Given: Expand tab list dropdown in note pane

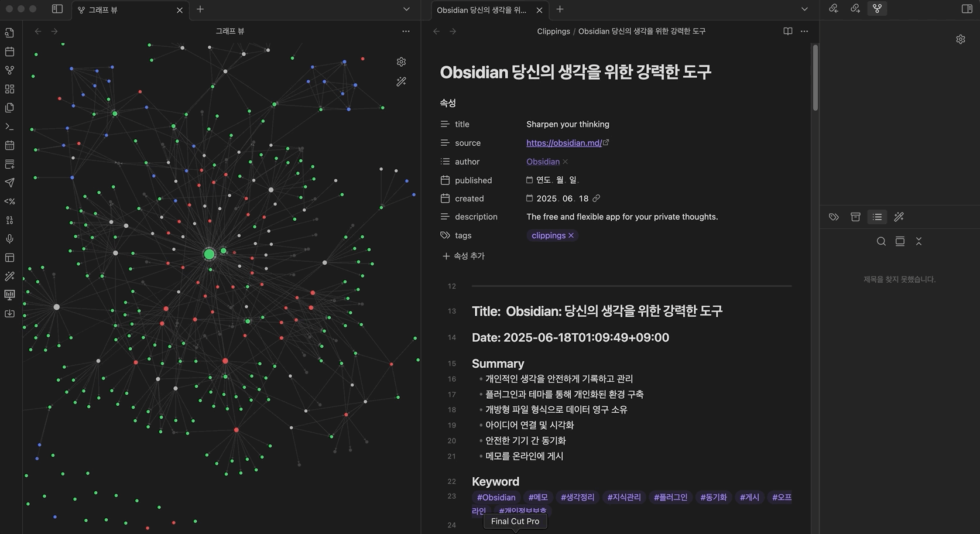Looking at the screenshot, I should click(804, 9).
